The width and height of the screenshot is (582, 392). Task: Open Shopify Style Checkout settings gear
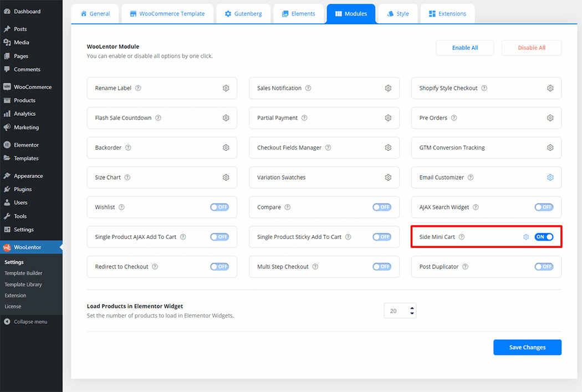pyautogui.click(x=550, y=88)
